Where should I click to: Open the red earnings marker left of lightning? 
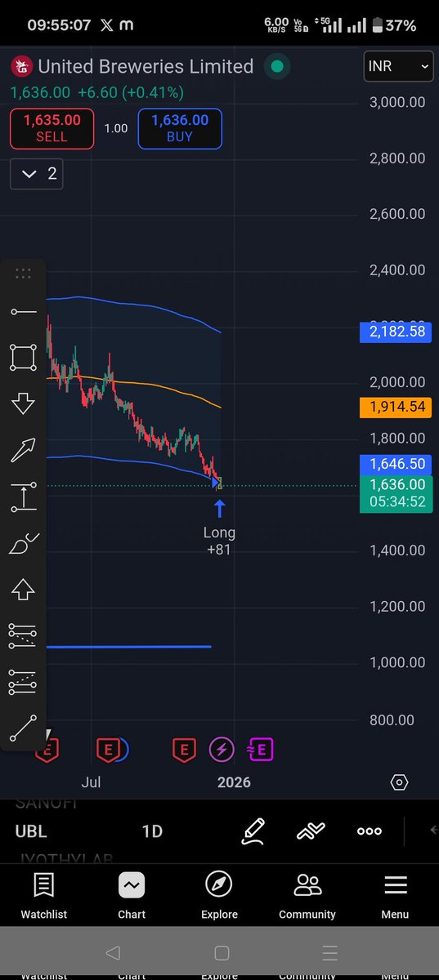click(184, 748)
